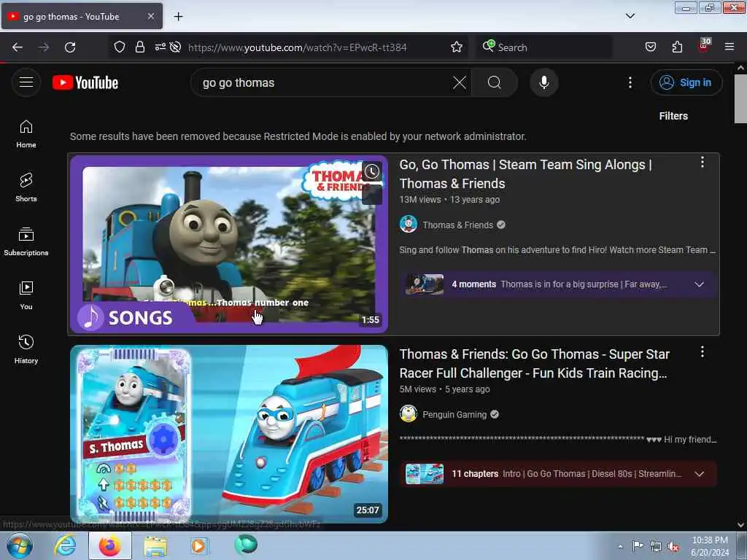Open YouTube settings three-dot menu
Screen dimensions: 747x560
[630, 82]
